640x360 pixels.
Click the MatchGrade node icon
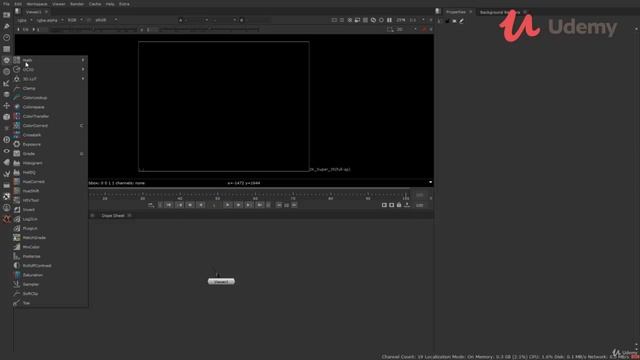point(17,238)
